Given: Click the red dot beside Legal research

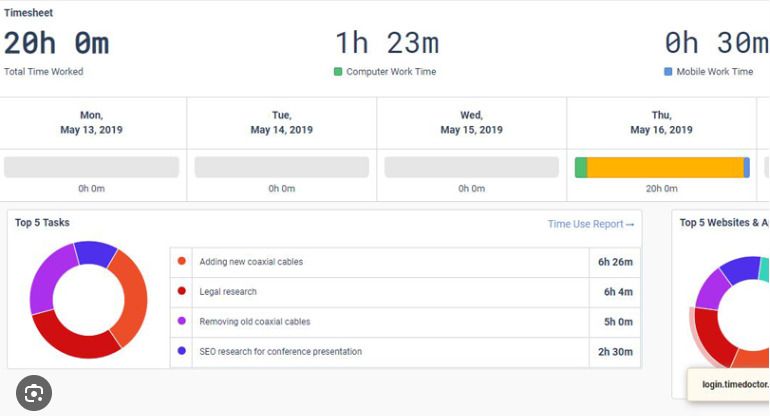Looking at the screenshot, I should [181, 292].
